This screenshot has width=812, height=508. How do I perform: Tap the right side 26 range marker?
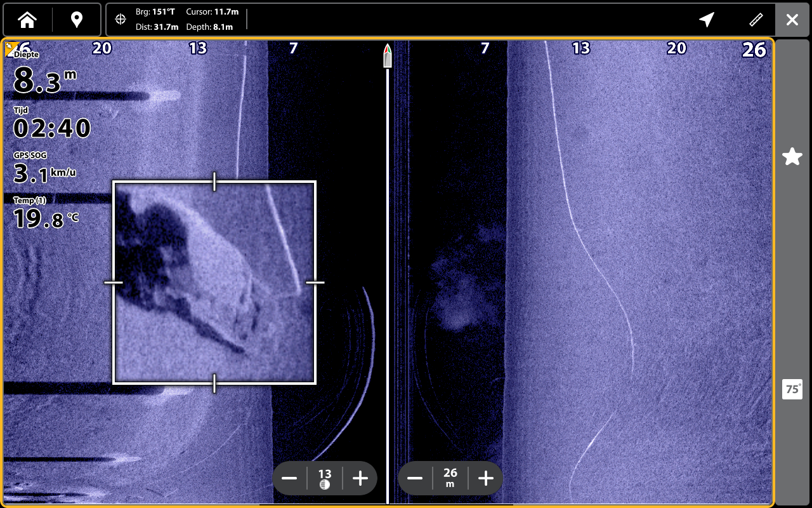[754, 50]
